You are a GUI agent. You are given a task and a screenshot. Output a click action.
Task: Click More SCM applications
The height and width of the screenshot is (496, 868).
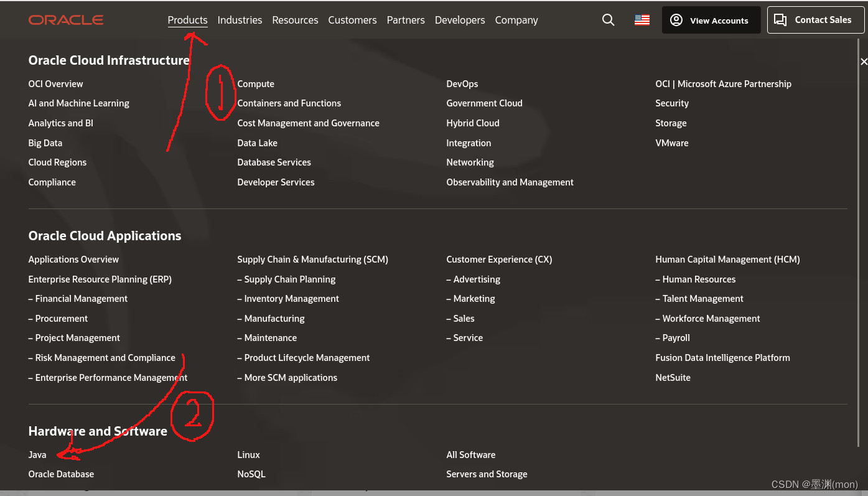[287, 378]
